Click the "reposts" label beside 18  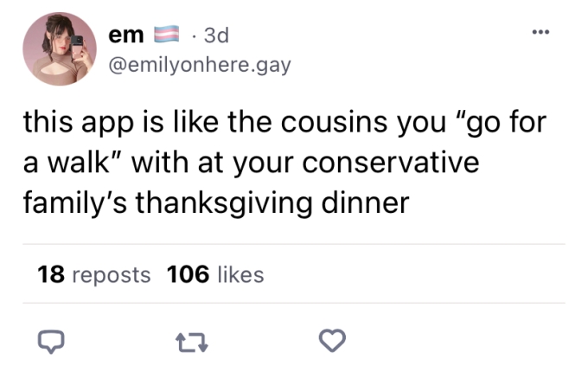click(110, 275)
